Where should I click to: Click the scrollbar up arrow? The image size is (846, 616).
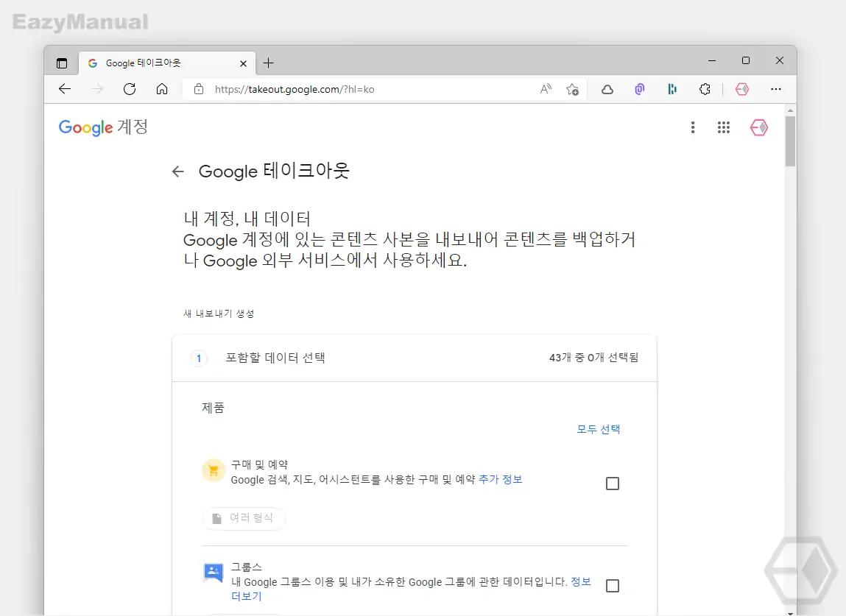tap(791, 110)
